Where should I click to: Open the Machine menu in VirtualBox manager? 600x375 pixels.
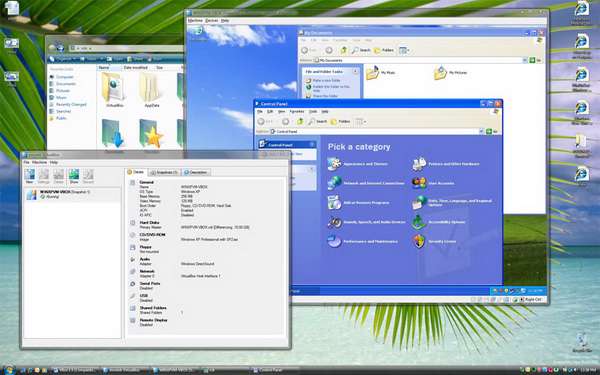39,162
